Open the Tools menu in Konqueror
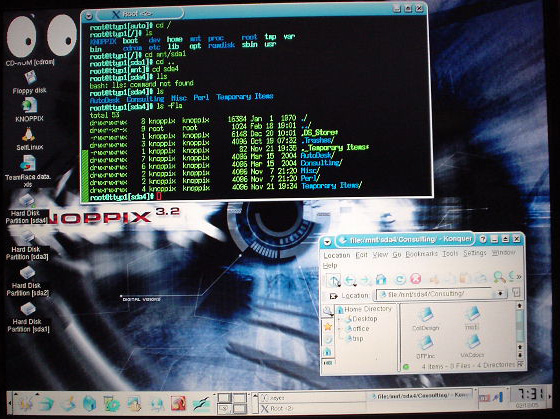This screenshot has height=419, width=560. click(x=450, y=253)
